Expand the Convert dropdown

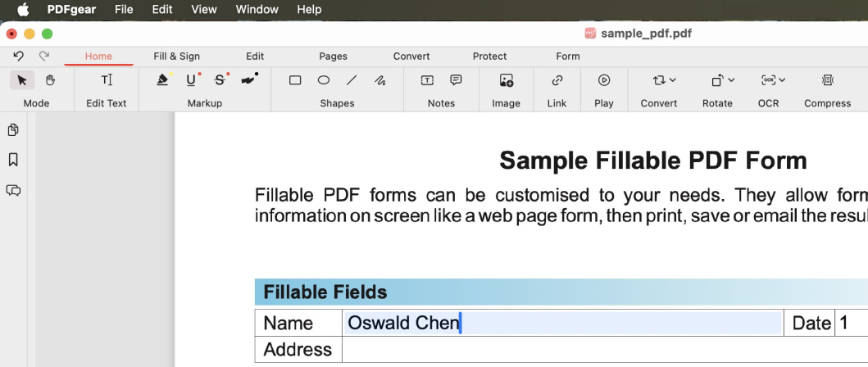(664, 80)
